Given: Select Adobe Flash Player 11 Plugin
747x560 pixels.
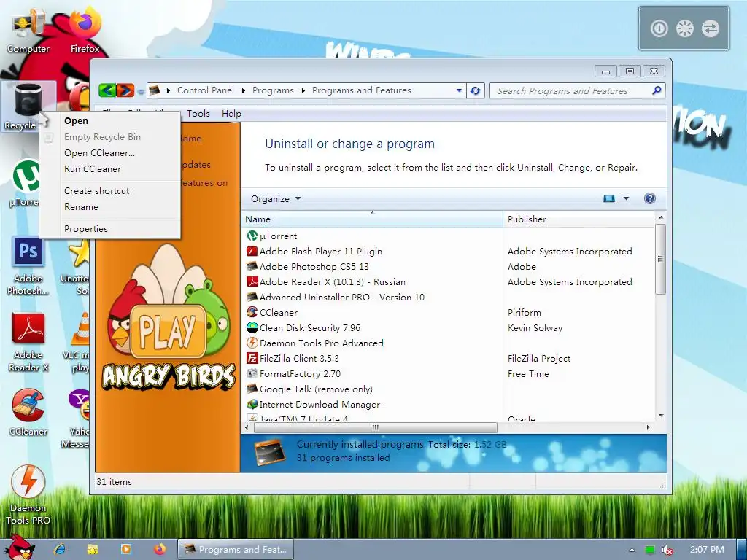Looking at the screenshot, I should (314, 252).
